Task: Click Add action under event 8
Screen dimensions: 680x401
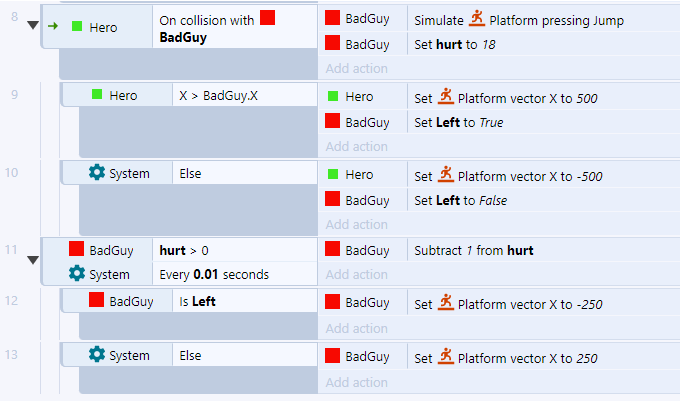Action: 356,68
